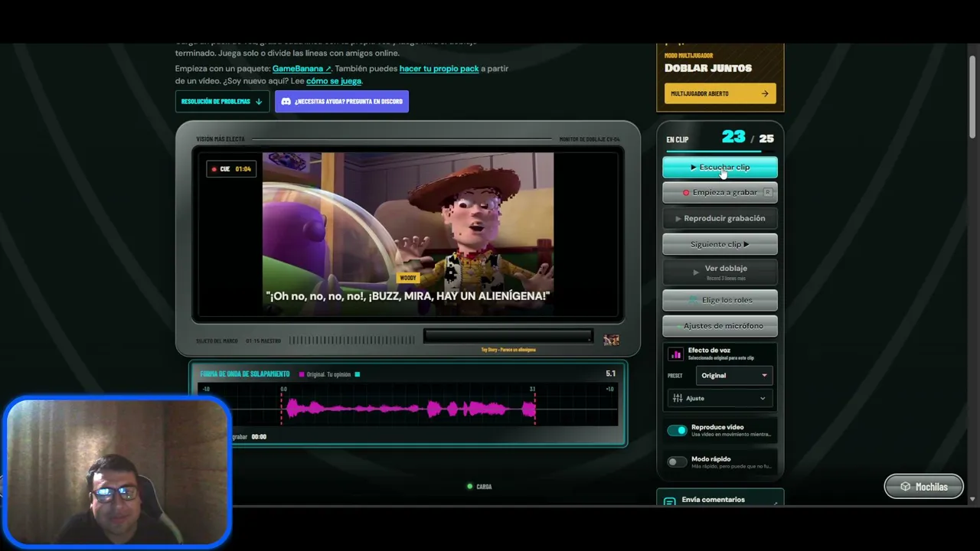Click the Ajuste sliders icon

point(677,398)
